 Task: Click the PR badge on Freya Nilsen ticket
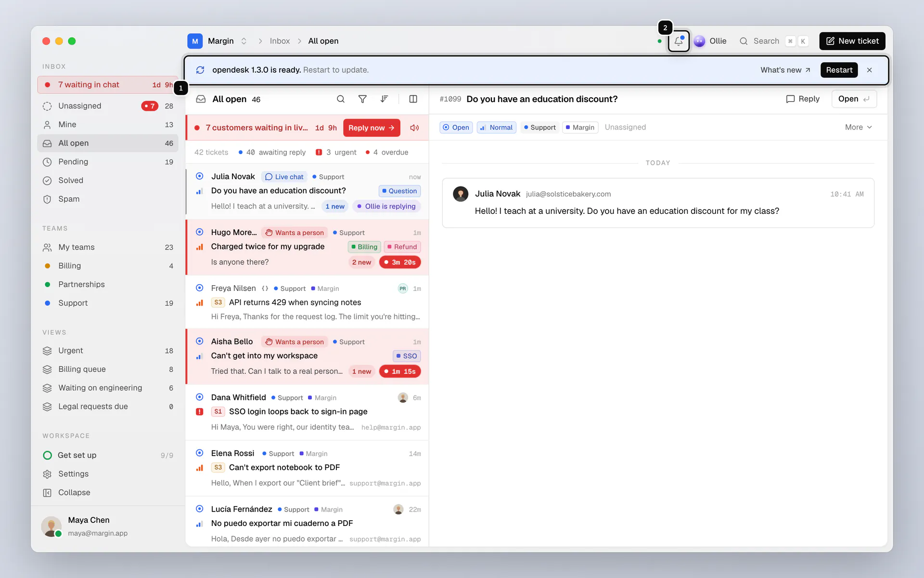point(403,289)
